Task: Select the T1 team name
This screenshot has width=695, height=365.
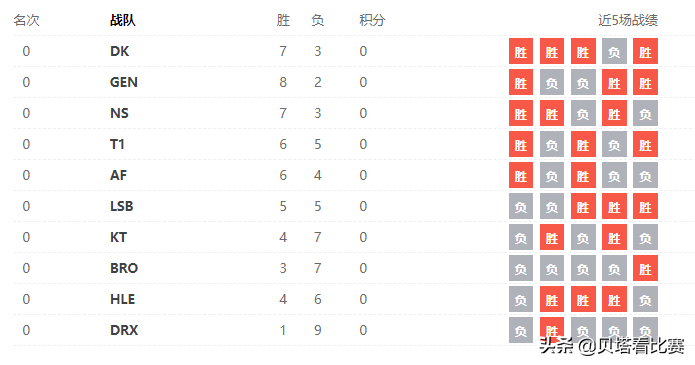Action: pyautogui.click(x=117, y=144)
